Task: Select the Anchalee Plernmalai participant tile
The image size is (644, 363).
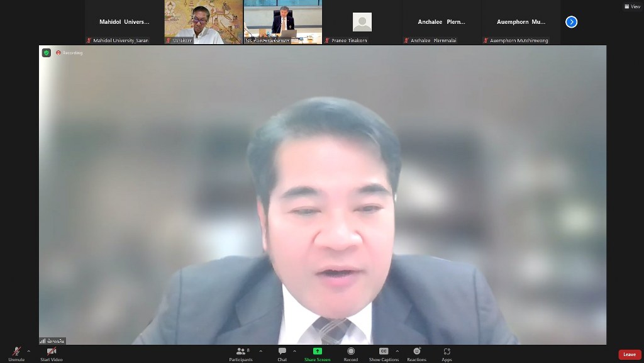Action: (441, 22)
